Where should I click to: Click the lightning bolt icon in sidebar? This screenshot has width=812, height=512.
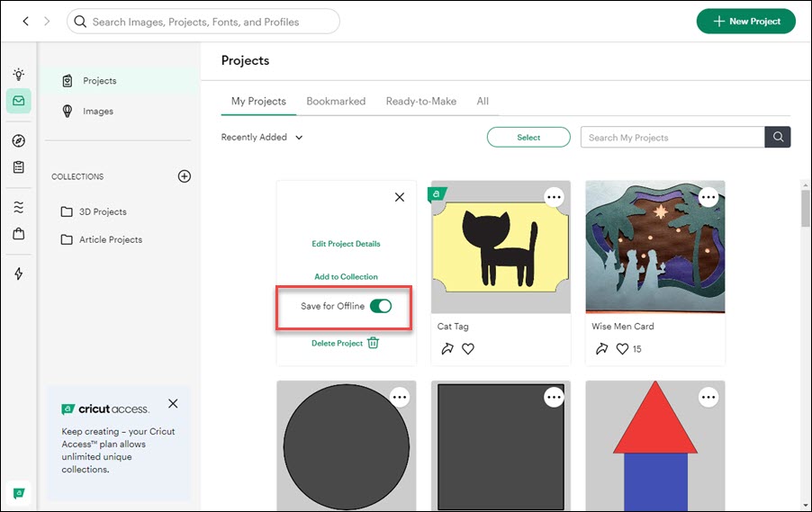pyautogui.click(x=18, y=274)
